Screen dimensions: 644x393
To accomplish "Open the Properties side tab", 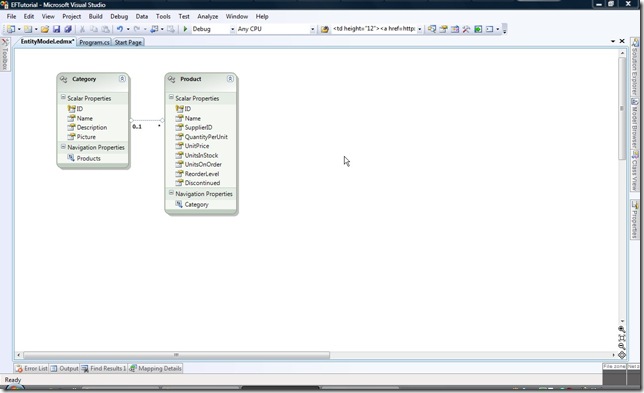I will pos(635,219).
